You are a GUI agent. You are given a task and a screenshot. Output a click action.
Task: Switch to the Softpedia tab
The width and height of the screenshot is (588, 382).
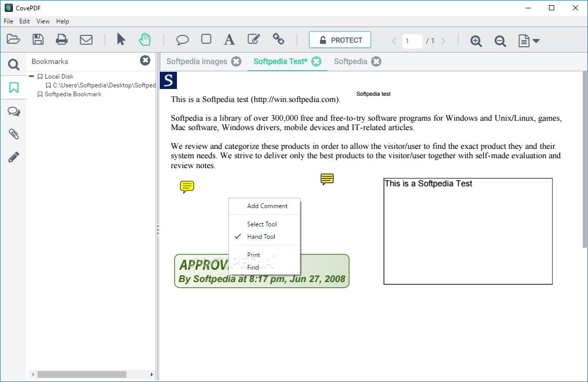350,61
